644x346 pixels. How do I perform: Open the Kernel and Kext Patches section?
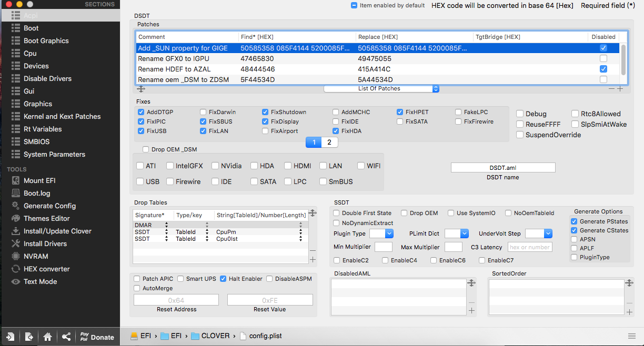[62, 116]
